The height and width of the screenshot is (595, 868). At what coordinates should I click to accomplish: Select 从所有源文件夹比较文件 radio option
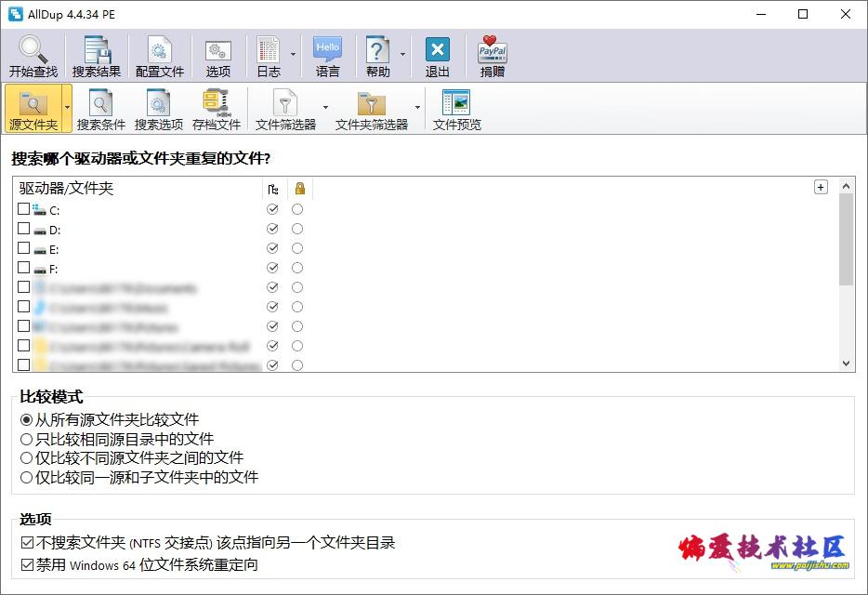coord(110,419)
